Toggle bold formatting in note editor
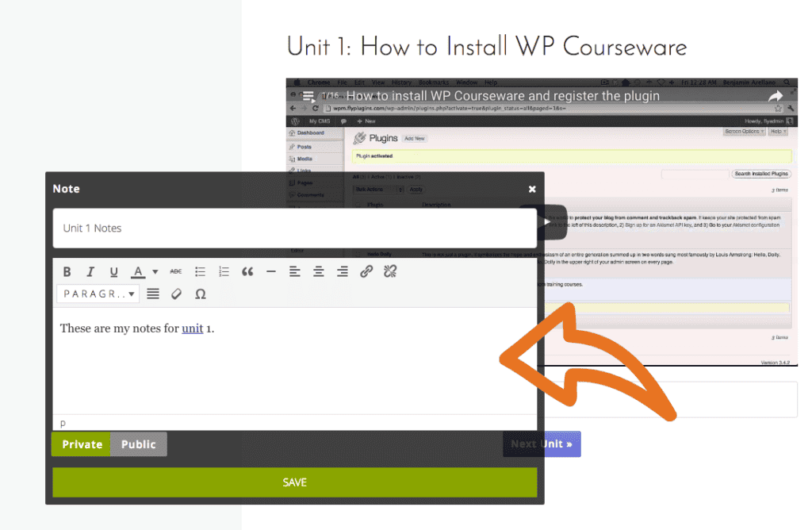Viewport: 812px width, 530px height. (x=67, y=271)
